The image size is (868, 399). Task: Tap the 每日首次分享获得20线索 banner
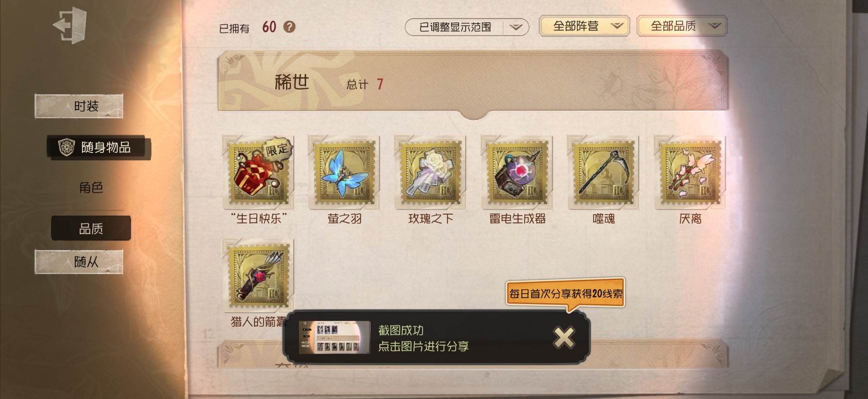pyautogui.click(x=566, y=294)
